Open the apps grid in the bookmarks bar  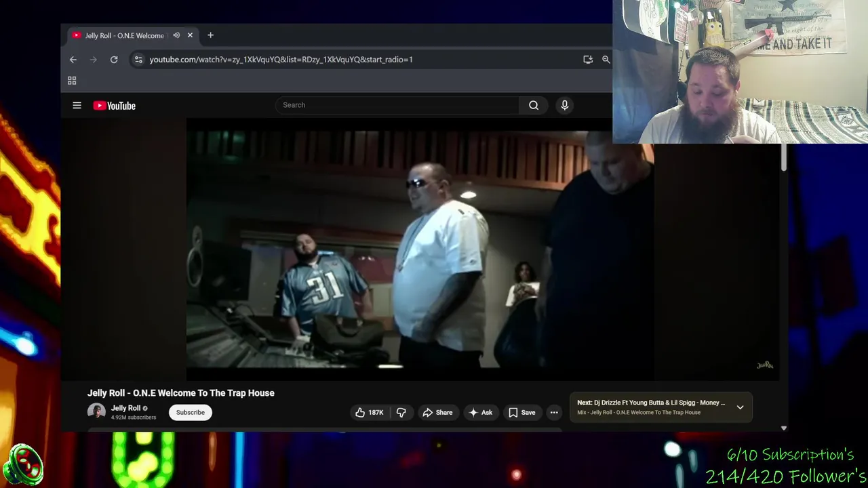(72, 81)
